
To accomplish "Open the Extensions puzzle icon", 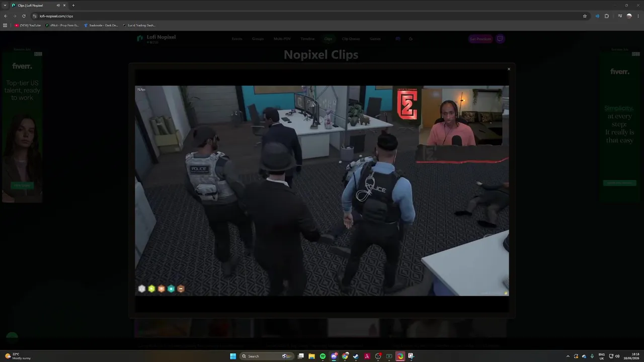I will (x=607, y=16).
